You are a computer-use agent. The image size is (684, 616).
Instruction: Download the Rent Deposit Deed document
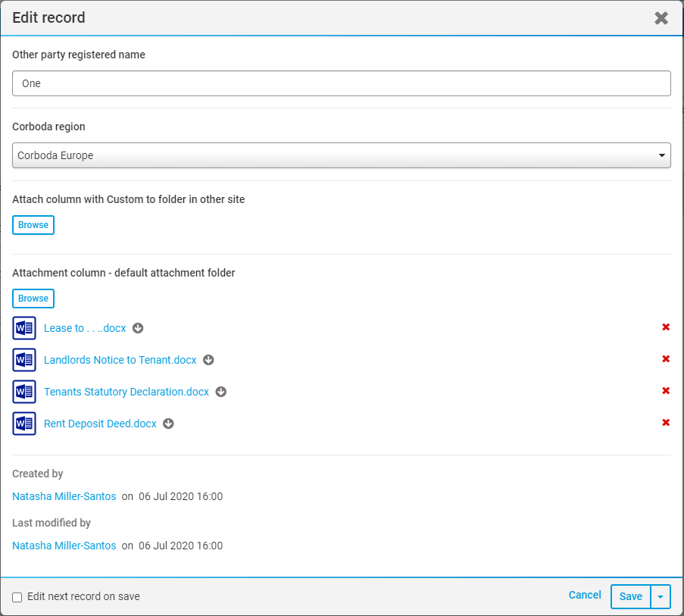point(168,424)
